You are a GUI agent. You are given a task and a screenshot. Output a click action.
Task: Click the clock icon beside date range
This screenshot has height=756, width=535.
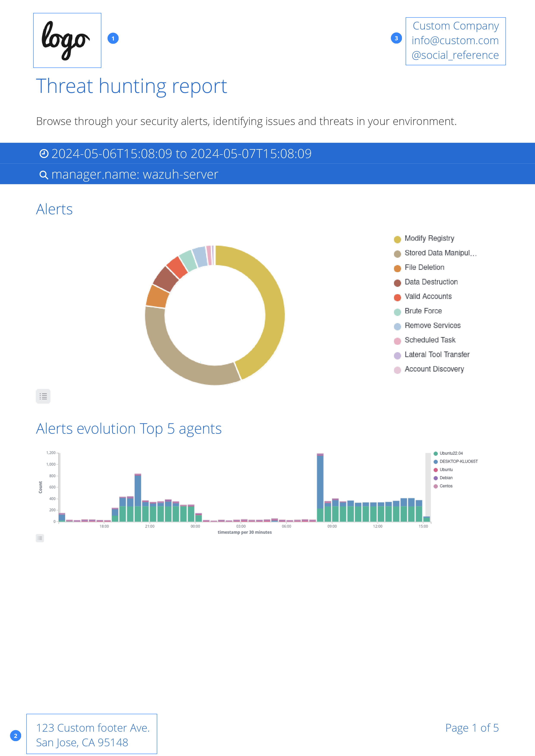coord(44,153)
